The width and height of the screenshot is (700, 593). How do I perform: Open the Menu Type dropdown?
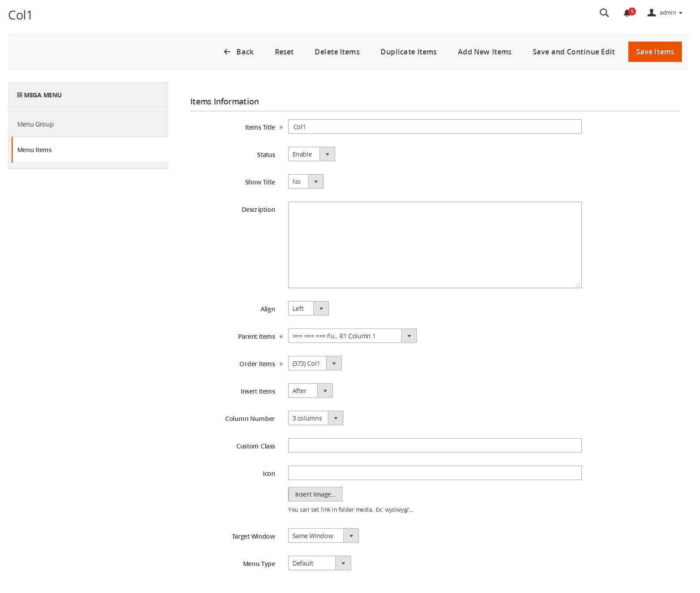pyautogui.click(x=319, y=563)
